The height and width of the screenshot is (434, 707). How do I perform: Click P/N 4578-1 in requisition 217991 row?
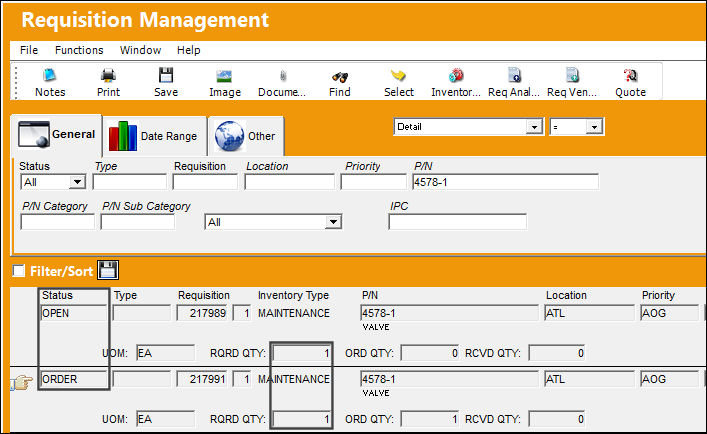point(449,379)
